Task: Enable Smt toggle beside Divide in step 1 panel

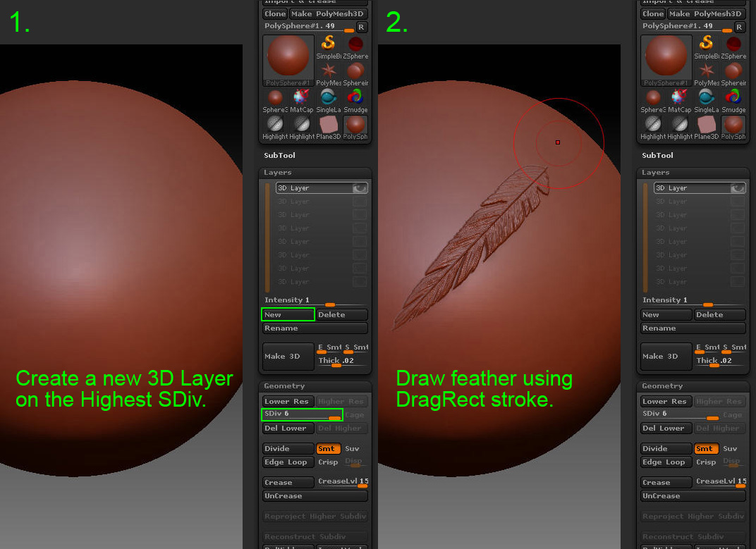Action: [x=329, y=449]
